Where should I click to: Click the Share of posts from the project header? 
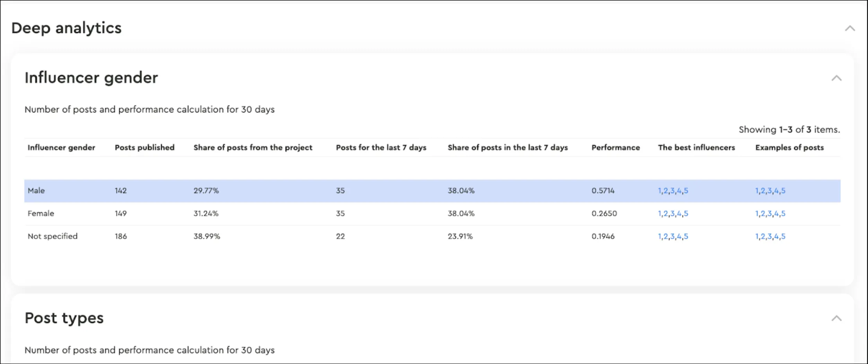253,148
